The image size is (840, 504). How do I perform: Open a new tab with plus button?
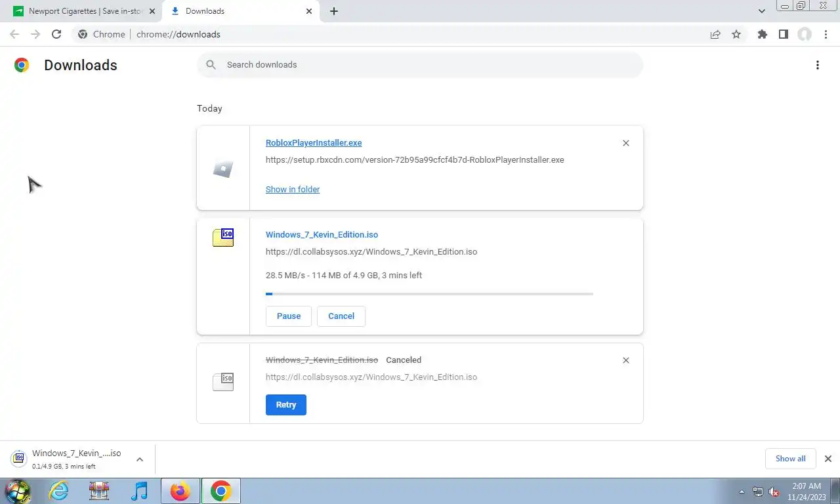[x=334, y=11]
